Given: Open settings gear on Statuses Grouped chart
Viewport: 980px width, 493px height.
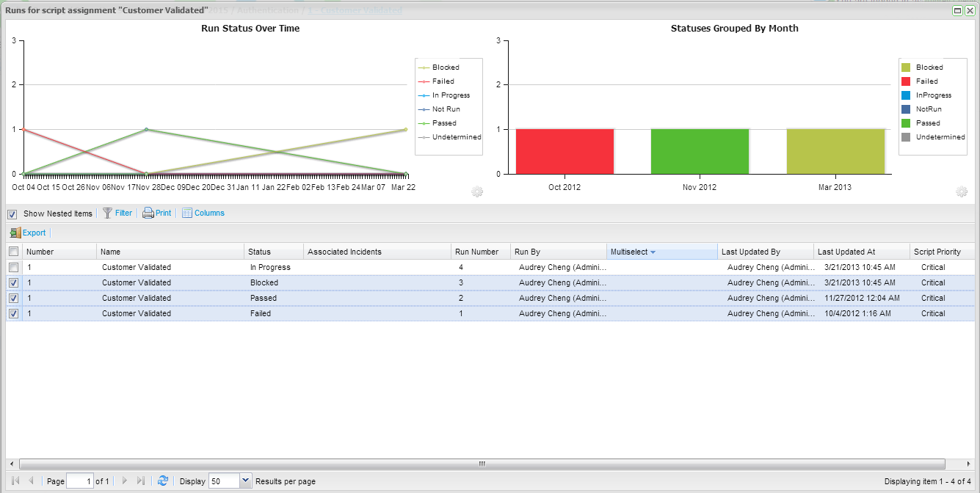Looking at the screenshot, I should 962,192.
